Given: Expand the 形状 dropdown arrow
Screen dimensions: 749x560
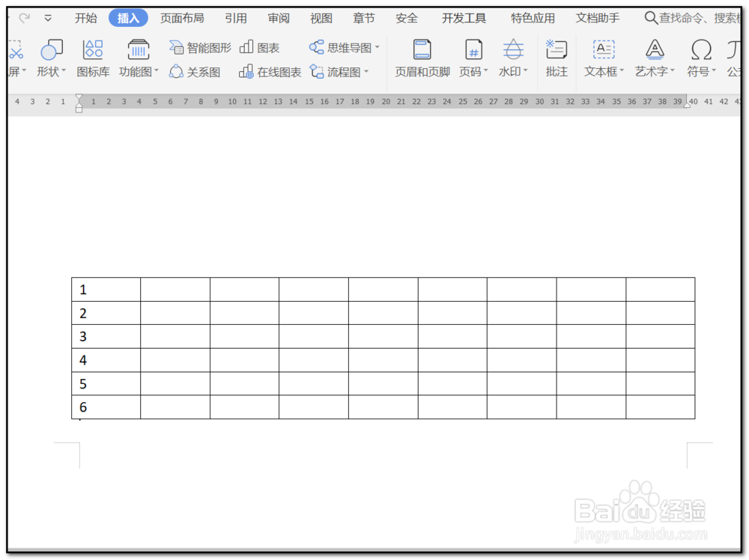Looking at the screenshot, I should pyautogui.click(x=64, y=70).
